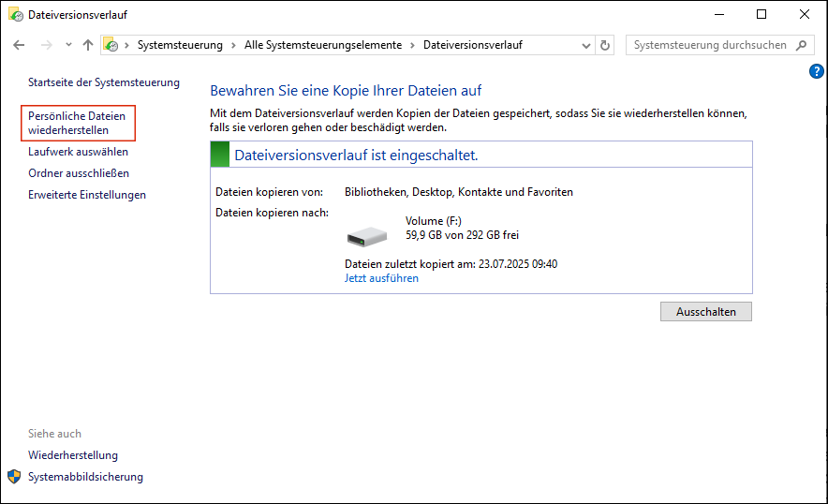This screenshot has width=828, height=504.
Task: Open Systemabbildsicherung link
Action: 85,477
